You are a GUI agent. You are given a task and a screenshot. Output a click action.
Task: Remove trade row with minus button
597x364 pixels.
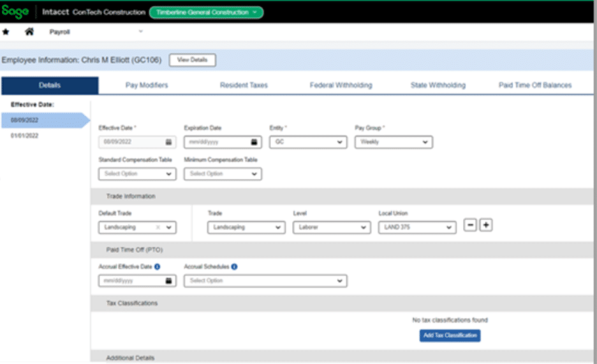point(470,225)
